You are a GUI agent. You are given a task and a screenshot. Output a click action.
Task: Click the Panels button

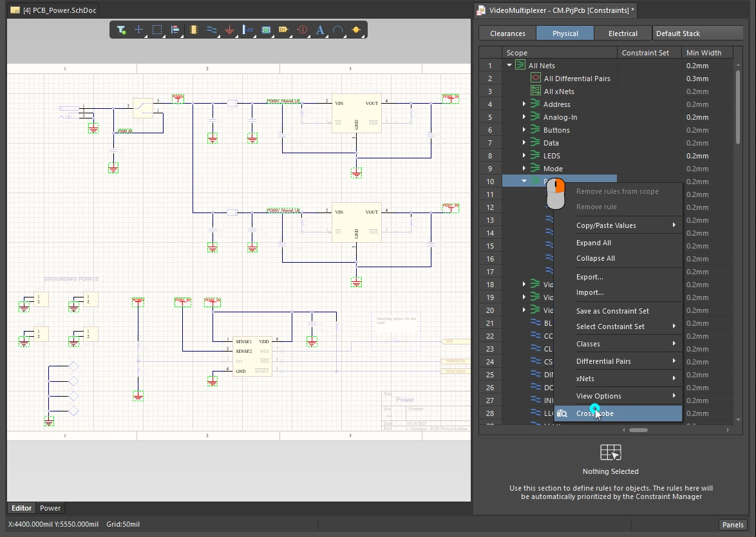(733, 525)
